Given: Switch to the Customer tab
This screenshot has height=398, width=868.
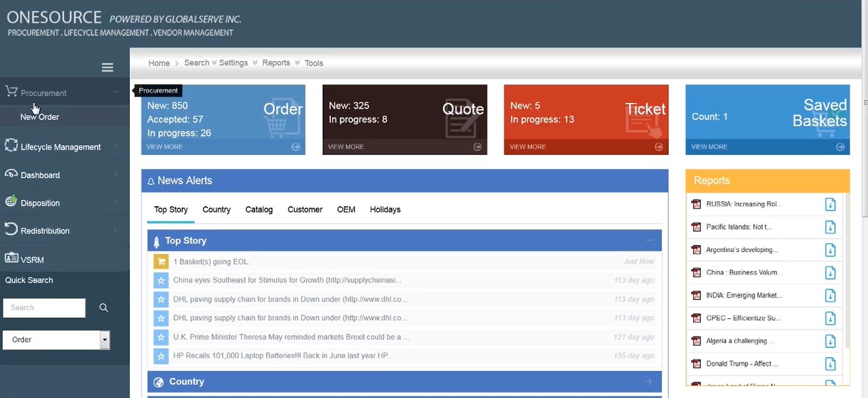Looking at the screenshot, I should point(305,209).
